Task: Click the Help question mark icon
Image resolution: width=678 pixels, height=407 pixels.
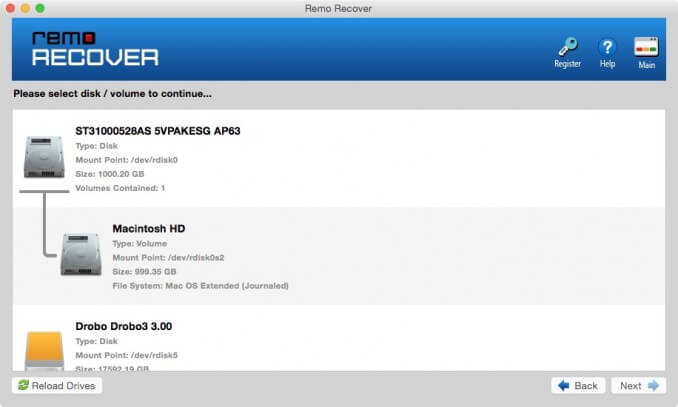Action: coord(607,49)
